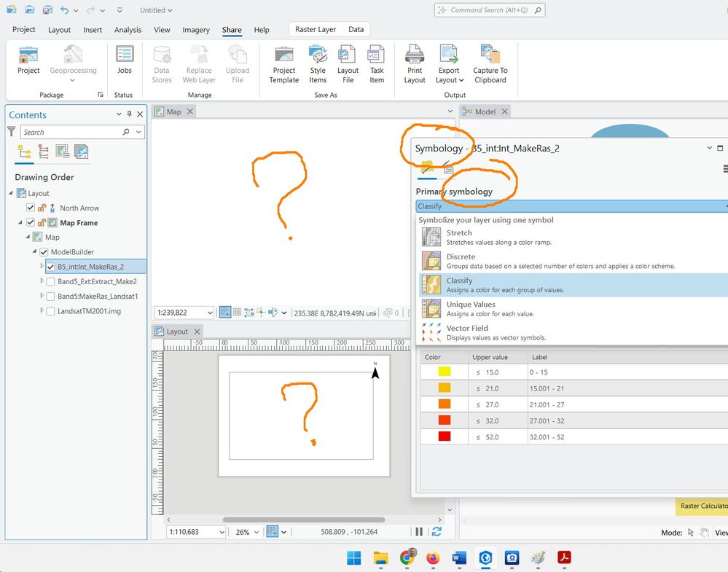This screenshot has height=572, width=728.
Task: Click the yellow color swatch for 0 - 15
Action: pyautogui.click(x=445, y=372)
